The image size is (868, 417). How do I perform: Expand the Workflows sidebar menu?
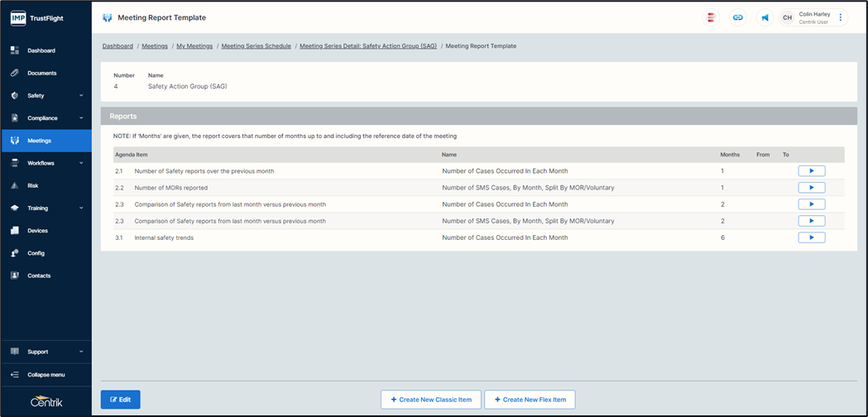(x=80, y=164)
